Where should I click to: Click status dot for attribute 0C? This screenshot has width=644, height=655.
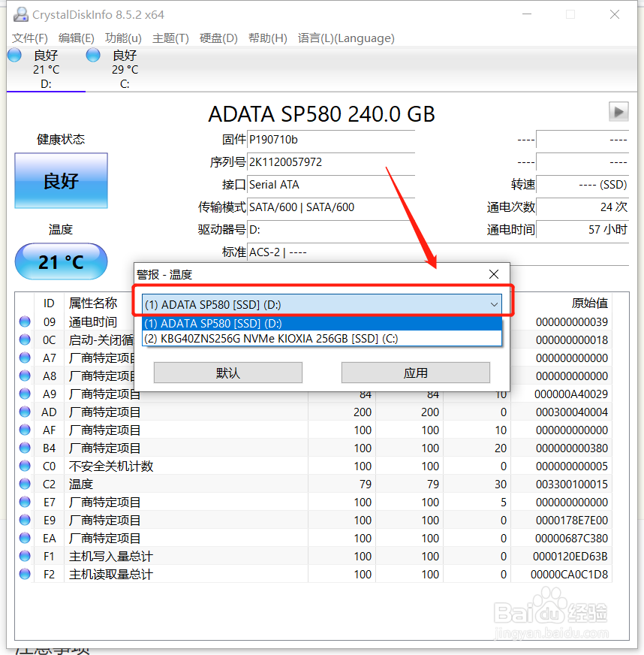pos(25,340)
